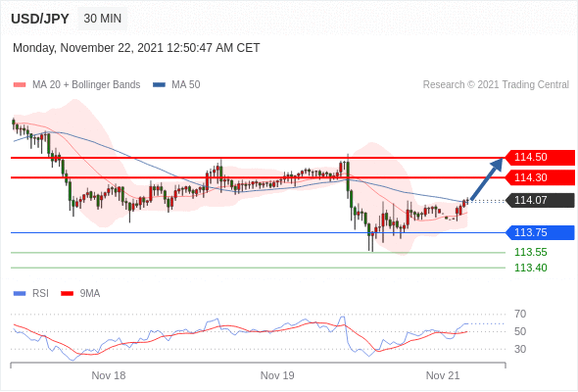Viewport: 578px width, 392px height.
Task: Click the blue 113.75 pivot price tag
Action: click(540, 232)
